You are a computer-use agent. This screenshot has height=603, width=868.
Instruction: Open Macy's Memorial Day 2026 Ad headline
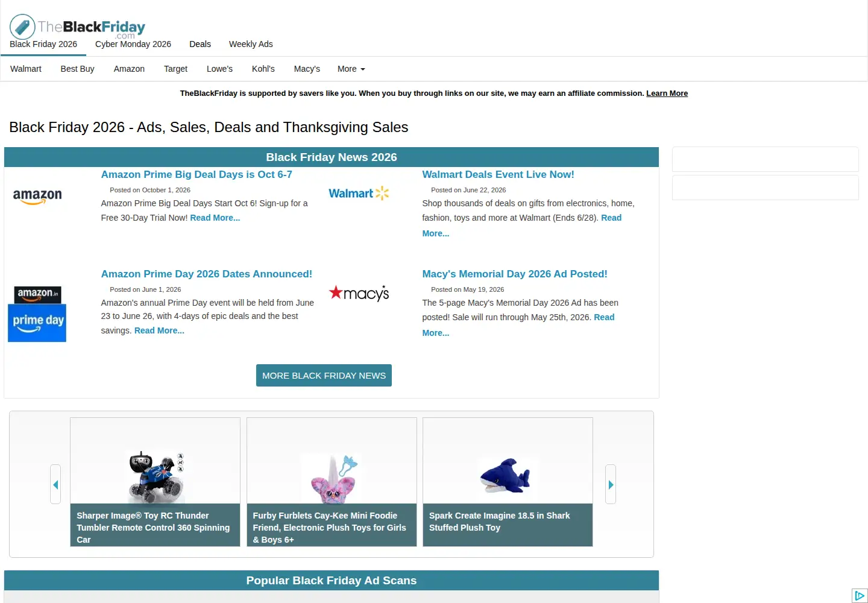coord(515,274)
